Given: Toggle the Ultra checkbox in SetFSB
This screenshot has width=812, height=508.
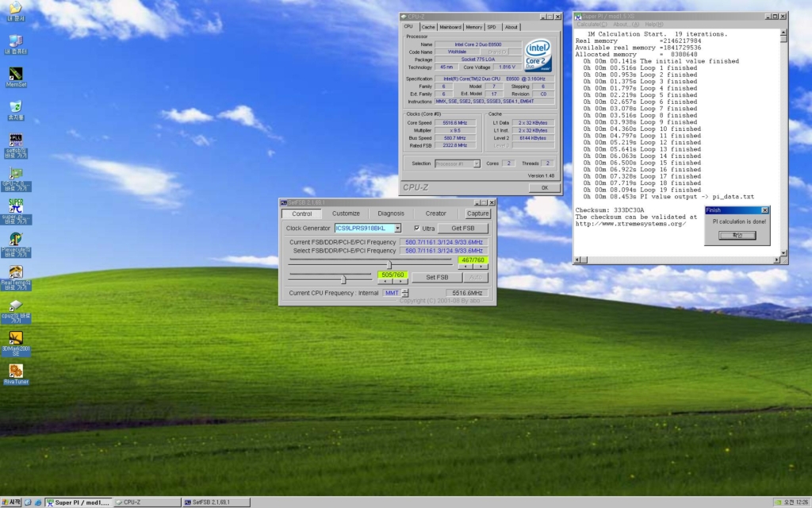Looking at the screenshot, I should (x=417, y=228).
